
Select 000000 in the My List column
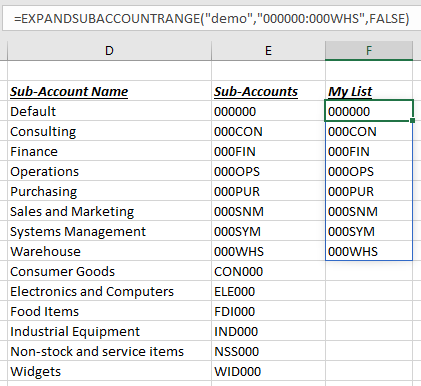tap(369, 111)
